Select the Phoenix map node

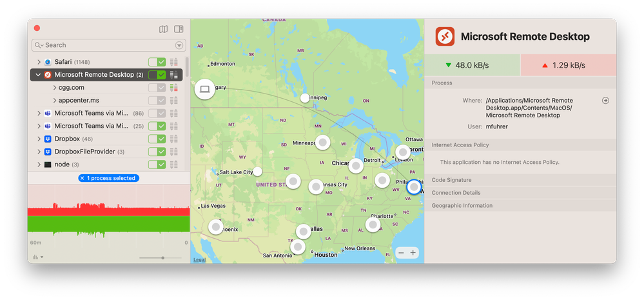point(215,226)
